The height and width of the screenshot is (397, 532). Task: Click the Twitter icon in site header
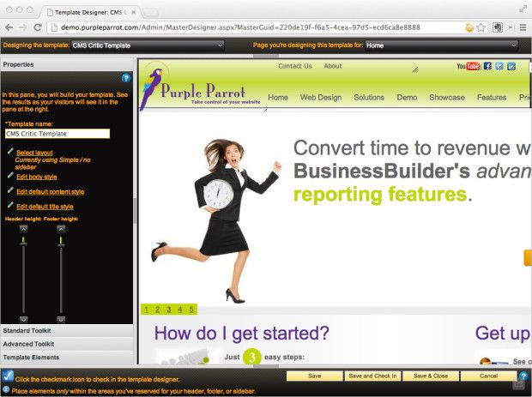tap(499, 66)
